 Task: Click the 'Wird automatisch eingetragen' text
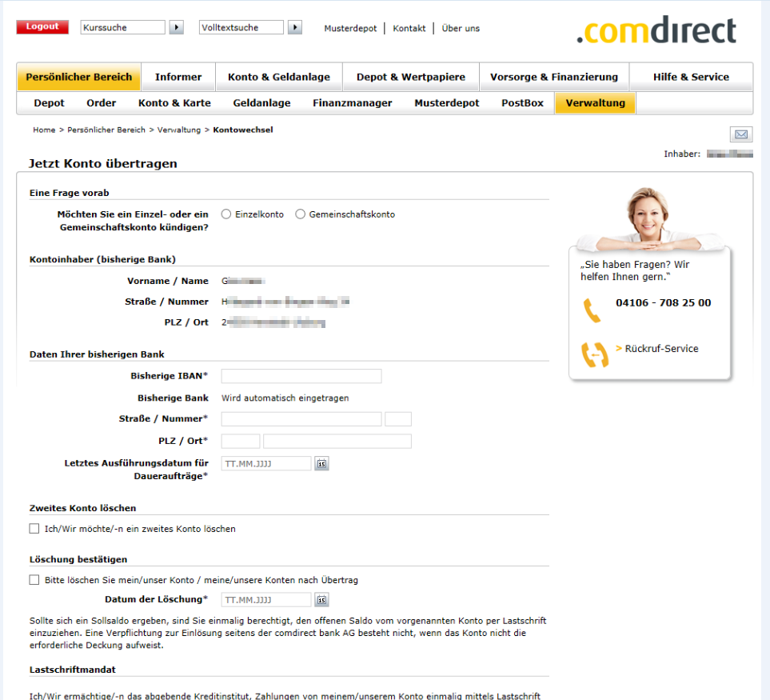(285, 398)
